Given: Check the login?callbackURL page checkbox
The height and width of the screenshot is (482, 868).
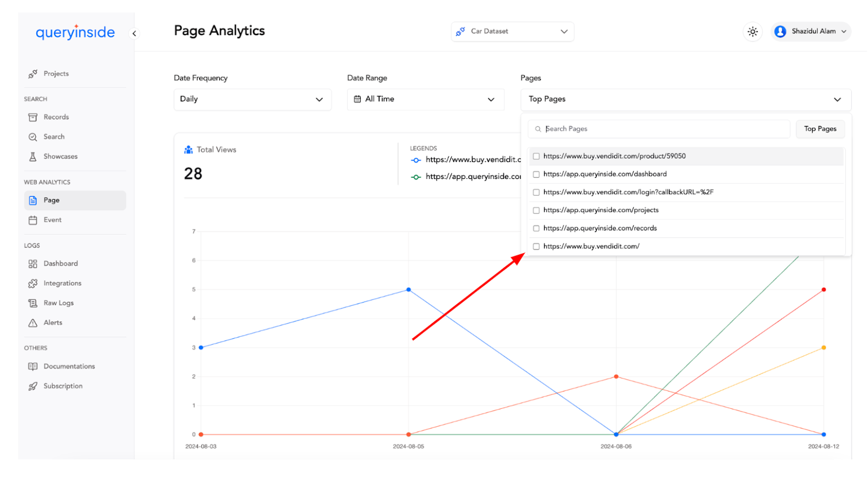Looking at the screenshot, I should [x=537, y=192].
